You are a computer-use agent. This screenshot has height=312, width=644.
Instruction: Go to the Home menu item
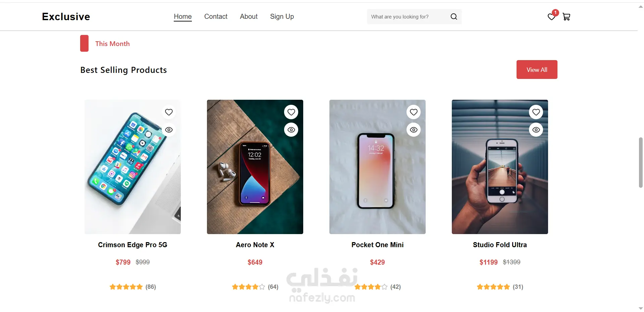pyautogui.click(x=183, y=16)
